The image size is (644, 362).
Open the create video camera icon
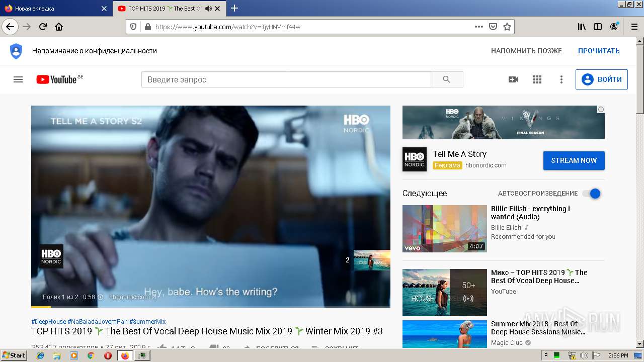coord(513,79)
